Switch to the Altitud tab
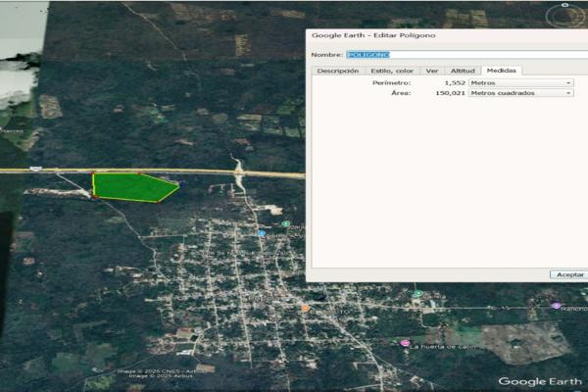Viewport: 588px width, 392px height. click(462, 71)
